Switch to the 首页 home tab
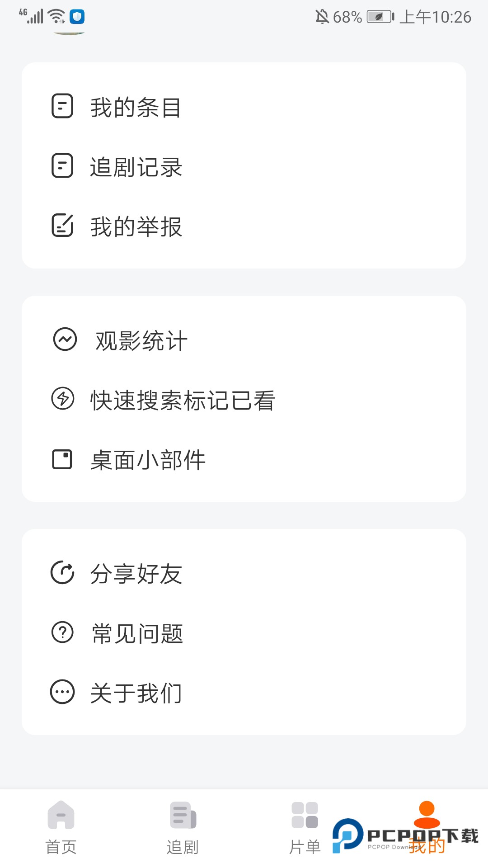The height and width of the screenshot is (868, 488). [61, 828]
